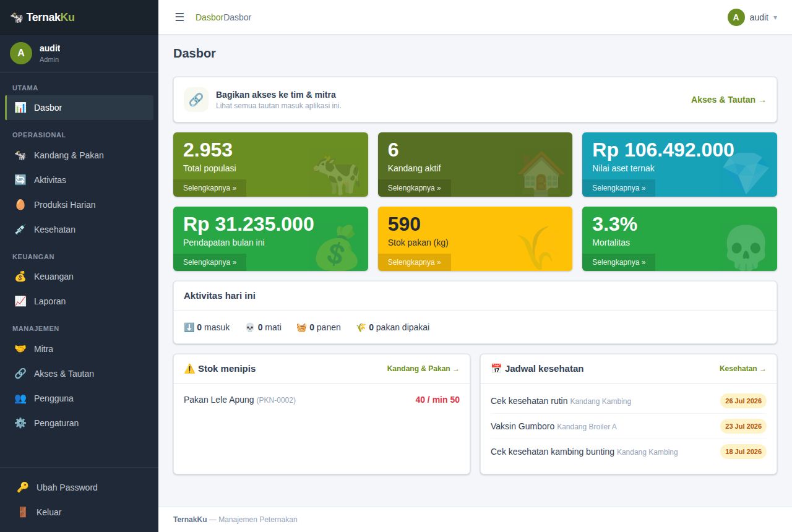Open the audit user dropdown arrow
Image resolution: width=792 pixels, height=532 pixels.
[x=775, y=17]
